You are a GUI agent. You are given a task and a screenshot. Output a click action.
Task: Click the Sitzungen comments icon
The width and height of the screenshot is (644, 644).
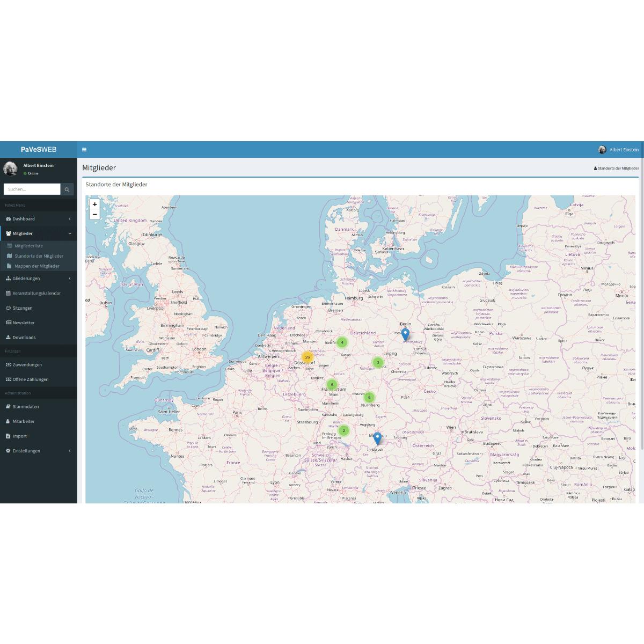pos(8,308)
